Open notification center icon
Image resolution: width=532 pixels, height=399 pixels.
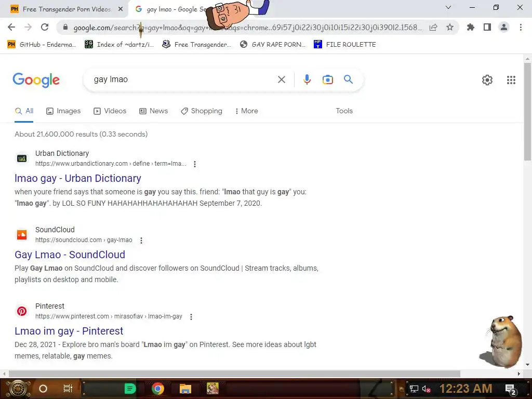tap(511, 389)
